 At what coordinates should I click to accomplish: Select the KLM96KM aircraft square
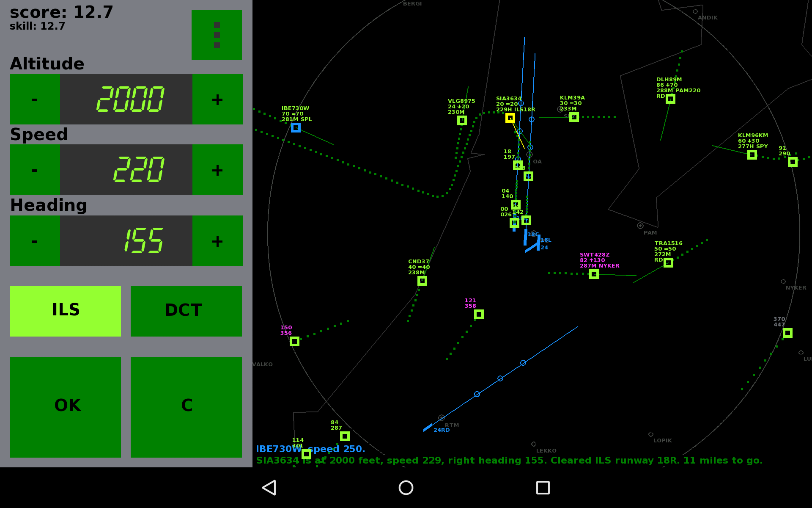pyautogui.click(x=752, y=155)
